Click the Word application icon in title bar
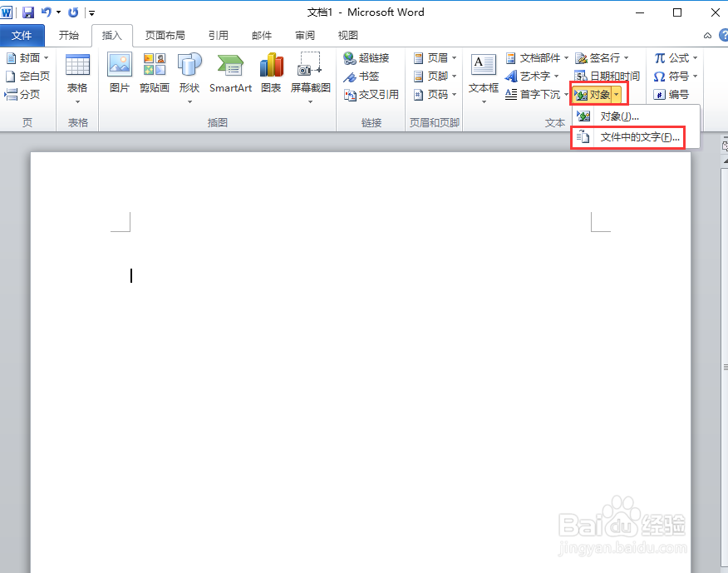728x573 pixels. pos(7,12)
